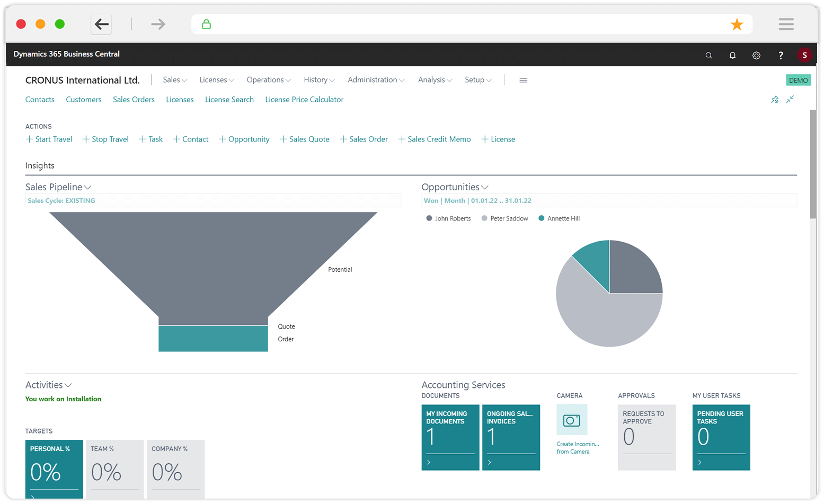This screenshot has width=824, height=504.
Task: Go to Contacts
Action: click(x=40, y=100)
